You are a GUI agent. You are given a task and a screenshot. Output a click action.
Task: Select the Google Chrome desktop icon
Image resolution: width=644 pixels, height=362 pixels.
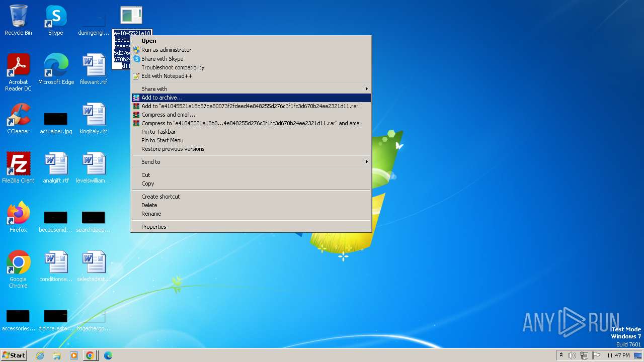coord(18,269)
